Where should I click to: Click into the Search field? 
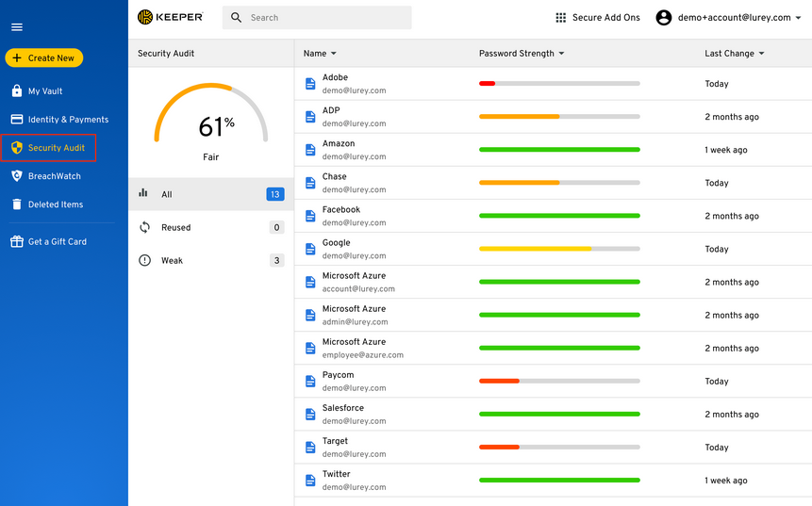317,18
